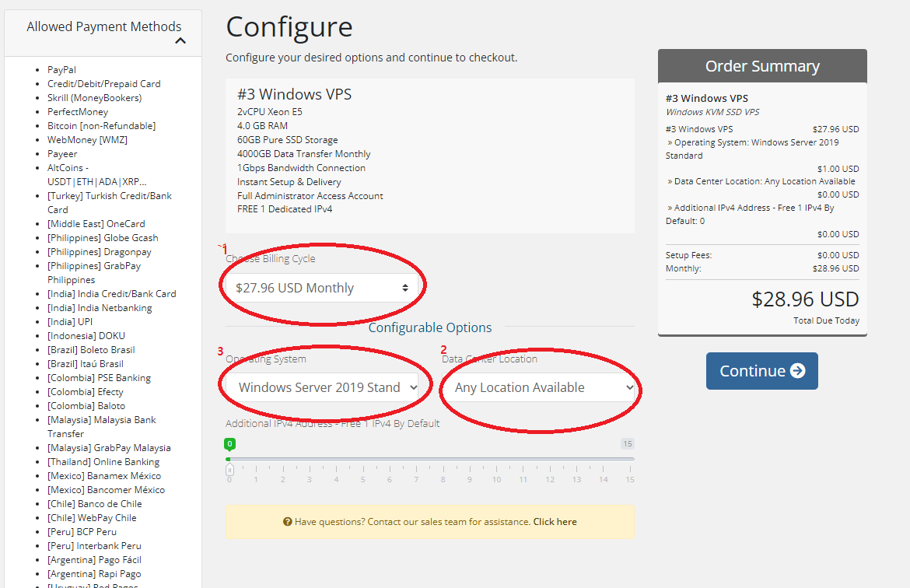Click the additional IPv4 slider handle
910x588 pixels.
pyautogui.click(x=229, y=469)
